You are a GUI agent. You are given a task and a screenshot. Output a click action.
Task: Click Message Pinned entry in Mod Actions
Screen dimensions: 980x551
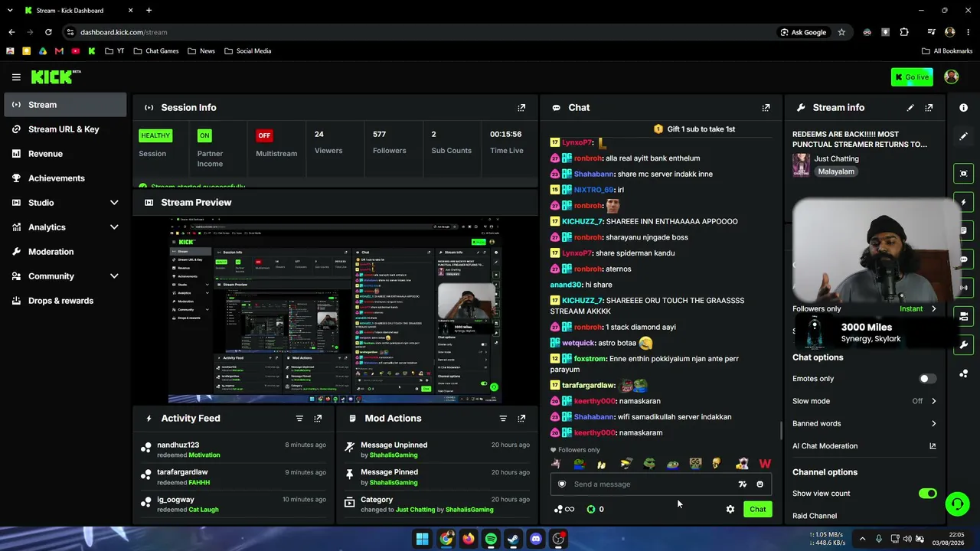point(436,478)
